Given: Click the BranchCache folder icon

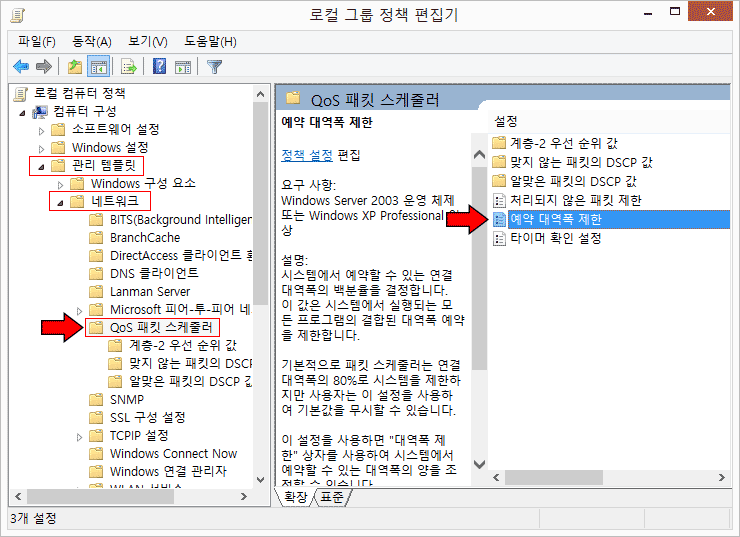Looking at the screenshot, I should click(96, 237).
